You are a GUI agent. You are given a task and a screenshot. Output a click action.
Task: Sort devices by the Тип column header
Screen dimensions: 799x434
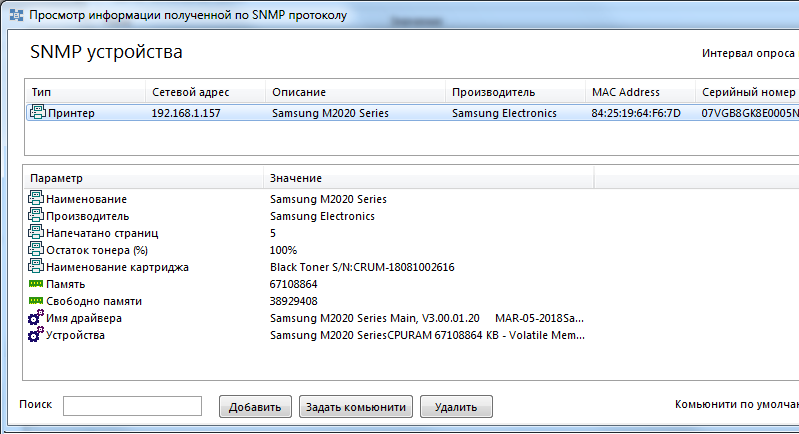coord(85,92)
